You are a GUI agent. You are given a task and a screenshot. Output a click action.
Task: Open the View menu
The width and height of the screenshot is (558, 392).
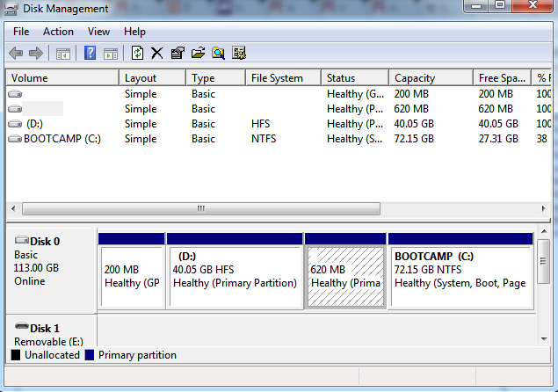pos(98,32)
